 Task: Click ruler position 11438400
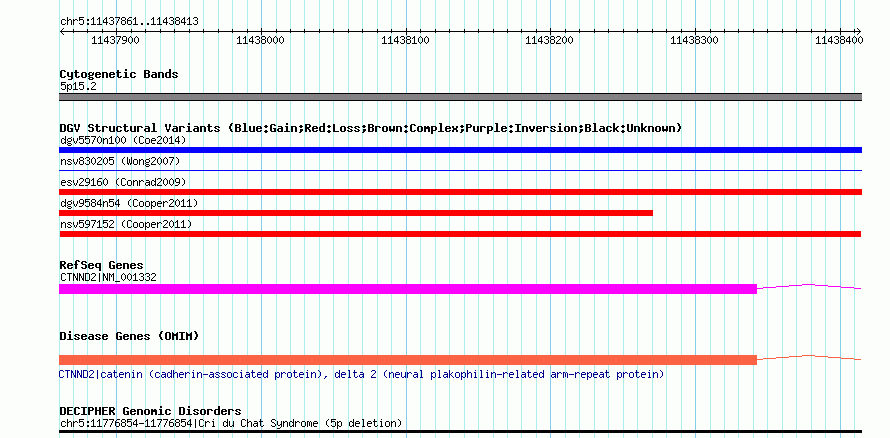839,40
